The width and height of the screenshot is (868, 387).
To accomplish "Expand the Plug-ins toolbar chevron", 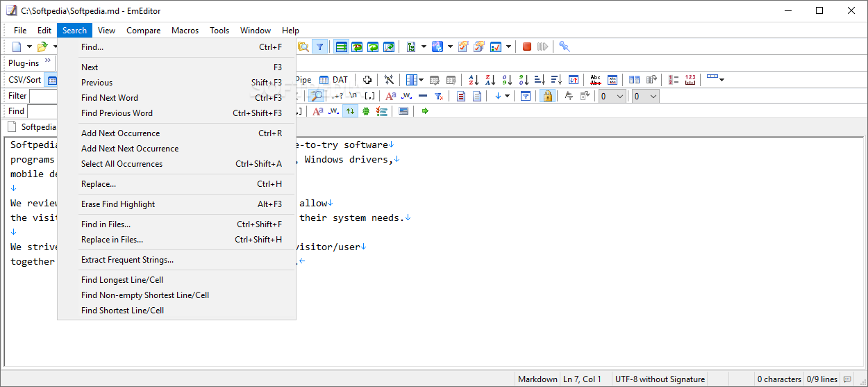I will coord(48,62).
